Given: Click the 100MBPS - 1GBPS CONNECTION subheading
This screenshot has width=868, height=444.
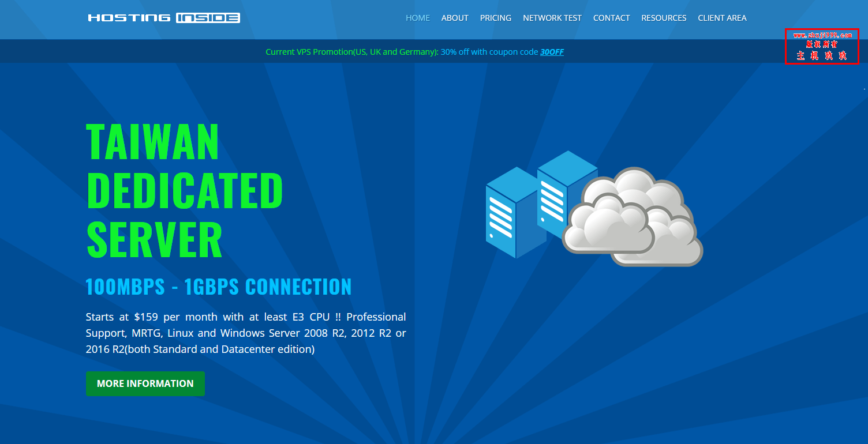Looking at the screenshot, I should [x=219, y=287].
